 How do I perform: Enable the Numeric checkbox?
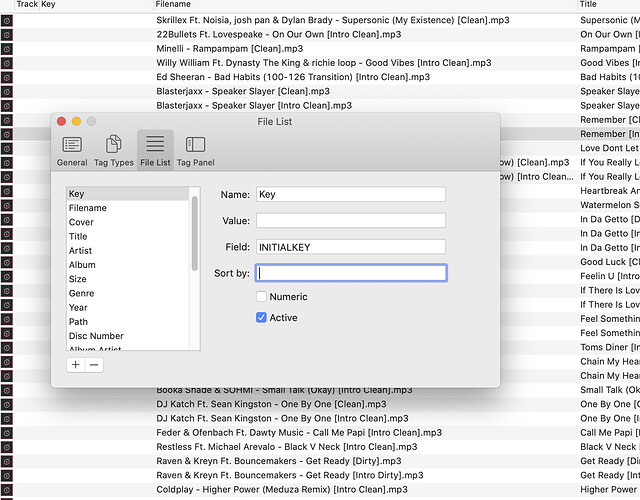[x=261, y=296]
